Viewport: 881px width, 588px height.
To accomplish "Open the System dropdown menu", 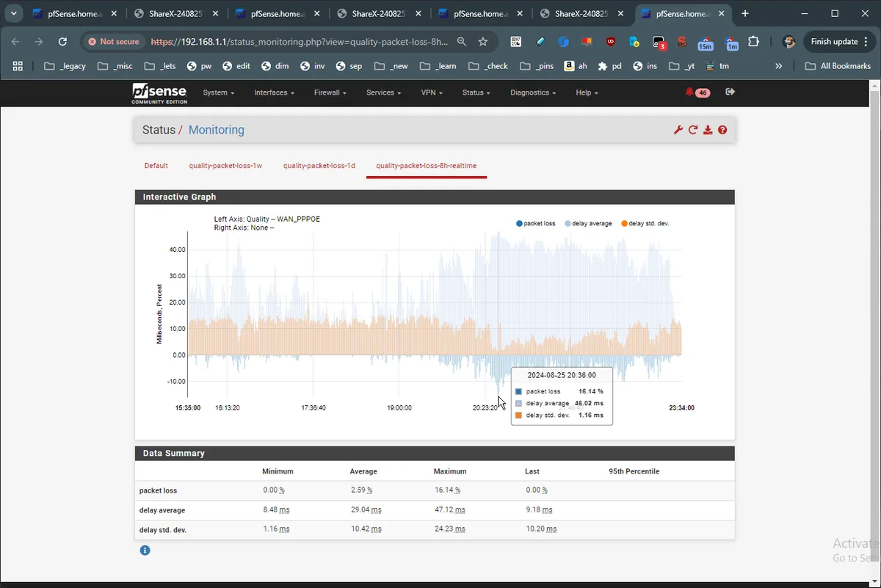I will 218,92.
